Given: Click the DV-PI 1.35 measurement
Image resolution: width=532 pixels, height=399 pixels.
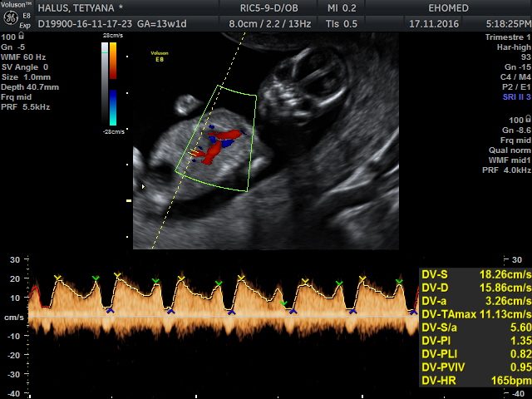Looking at the screenshot, I should click(x=476, y=341).
